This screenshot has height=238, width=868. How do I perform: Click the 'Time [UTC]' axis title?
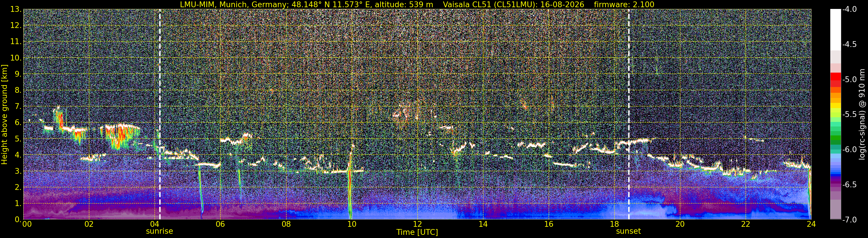coord(417,232)
